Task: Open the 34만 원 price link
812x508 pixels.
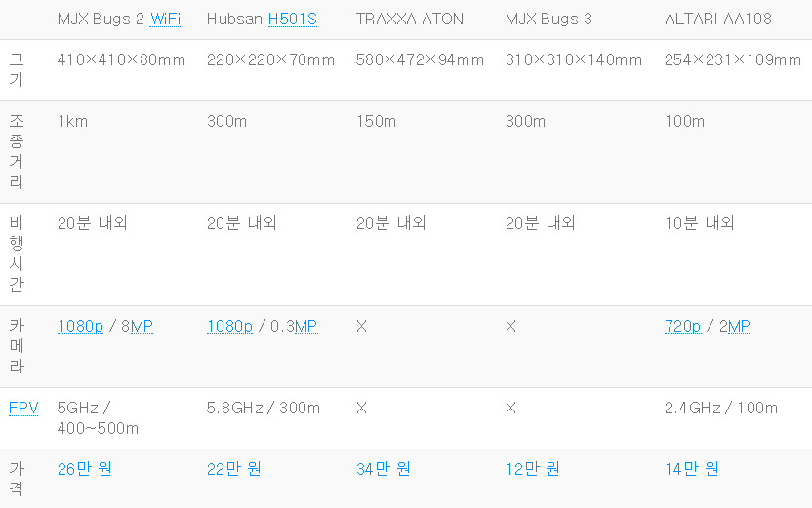Action: 384,469
